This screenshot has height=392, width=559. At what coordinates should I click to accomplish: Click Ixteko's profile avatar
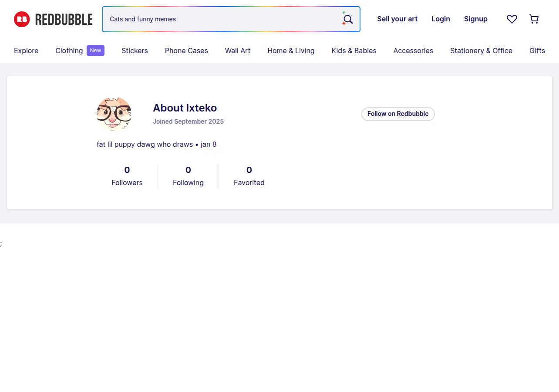[114, 115]
